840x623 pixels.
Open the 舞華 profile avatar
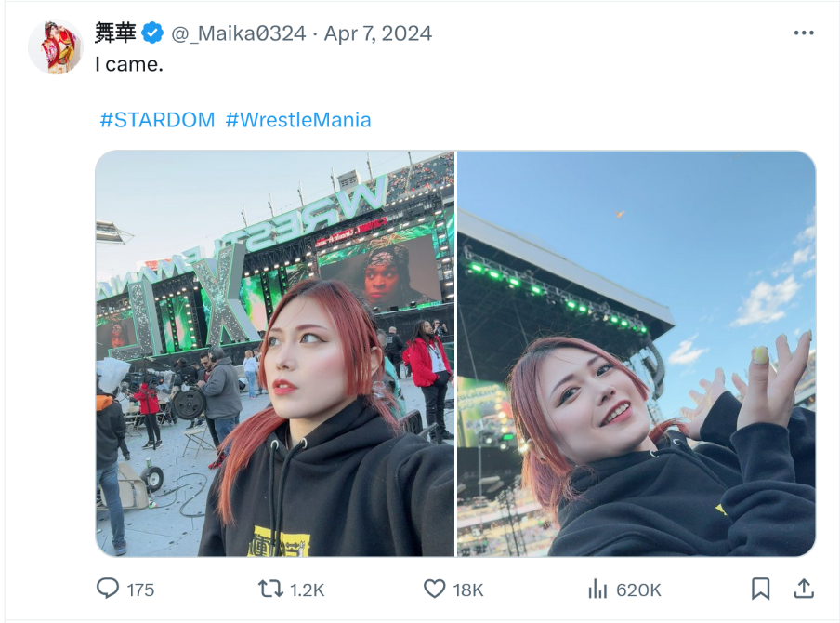[56, 47]
